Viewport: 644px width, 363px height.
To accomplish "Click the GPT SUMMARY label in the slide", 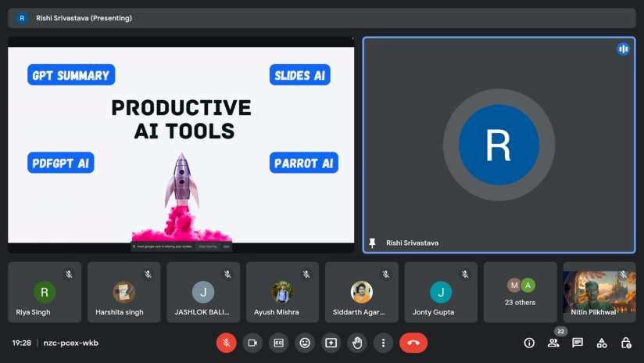I will (71, 75).
